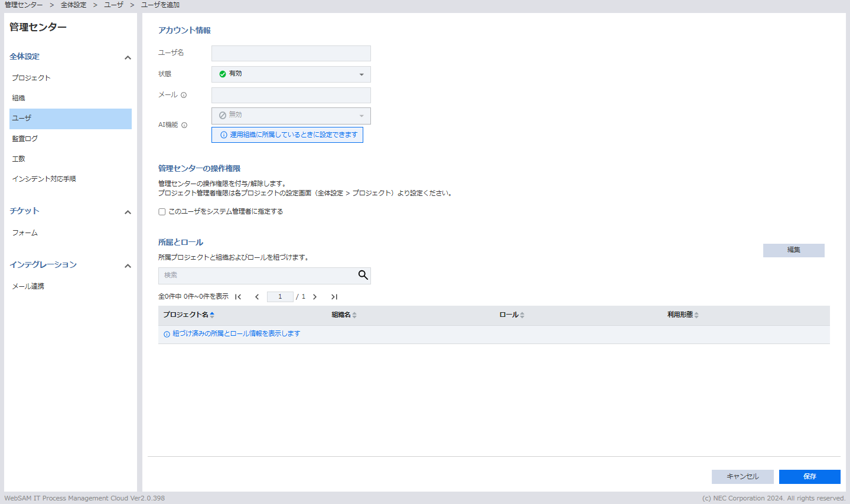The width and height of the screenshot is (850, 504).
Task: Open the 状態 dropdown showing 有効
Action: pos(291,74)
